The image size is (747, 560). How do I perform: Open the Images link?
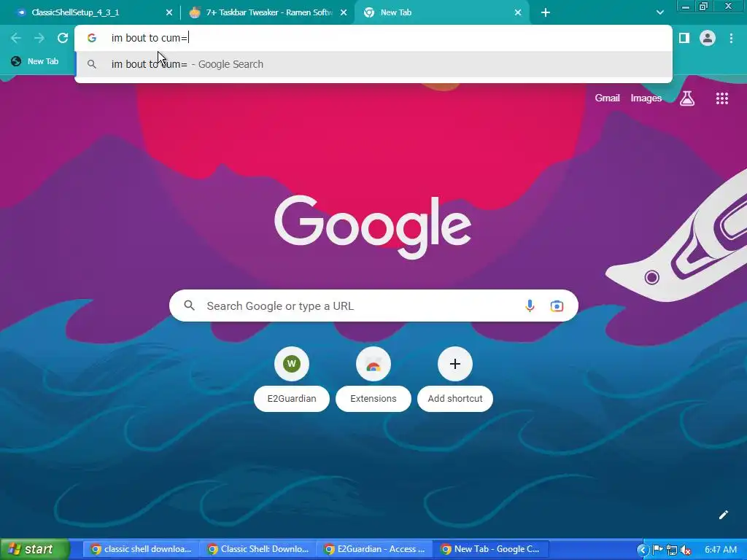coord(646,98)
